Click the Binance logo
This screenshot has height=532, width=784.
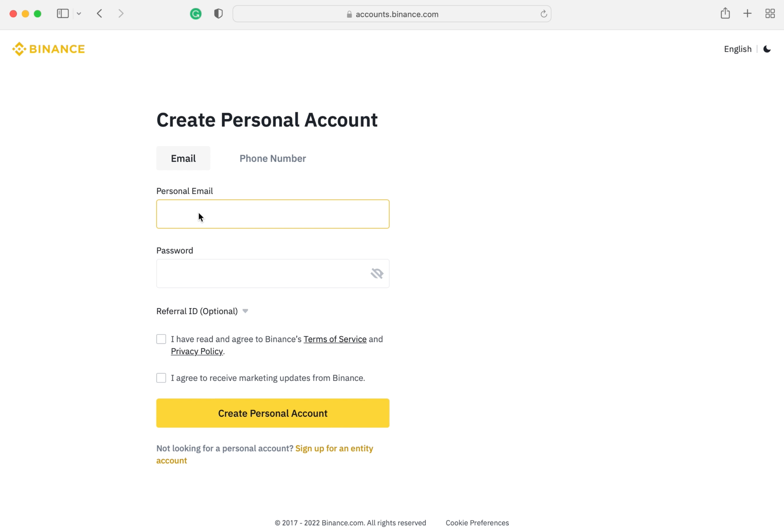(x=48, y=49)
